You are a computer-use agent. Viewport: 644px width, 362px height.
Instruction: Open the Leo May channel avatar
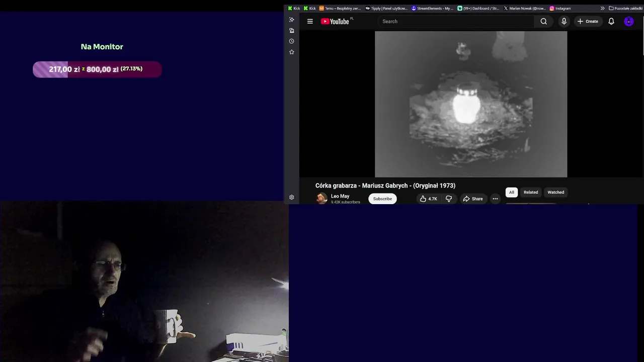(321, 199)
